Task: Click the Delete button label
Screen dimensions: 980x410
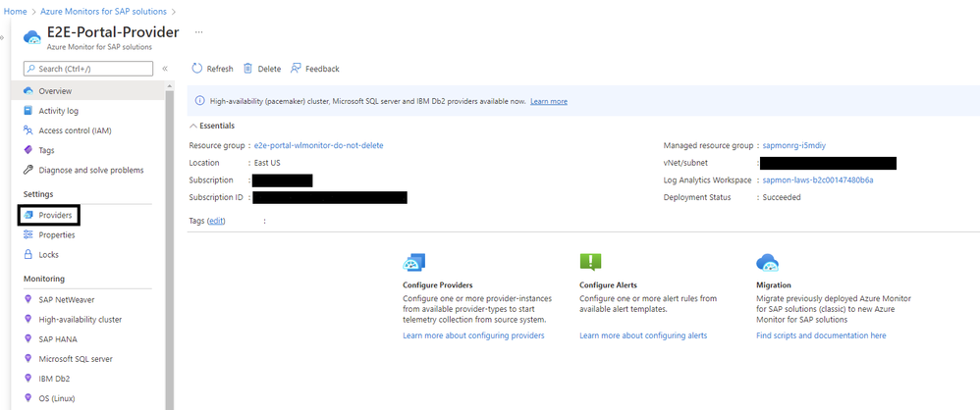Action: (269, 69)
